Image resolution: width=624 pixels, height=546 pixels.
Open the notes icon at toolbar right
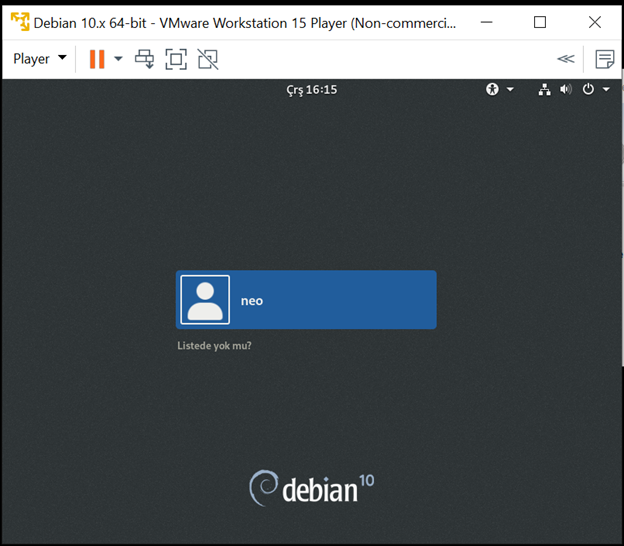604,59
